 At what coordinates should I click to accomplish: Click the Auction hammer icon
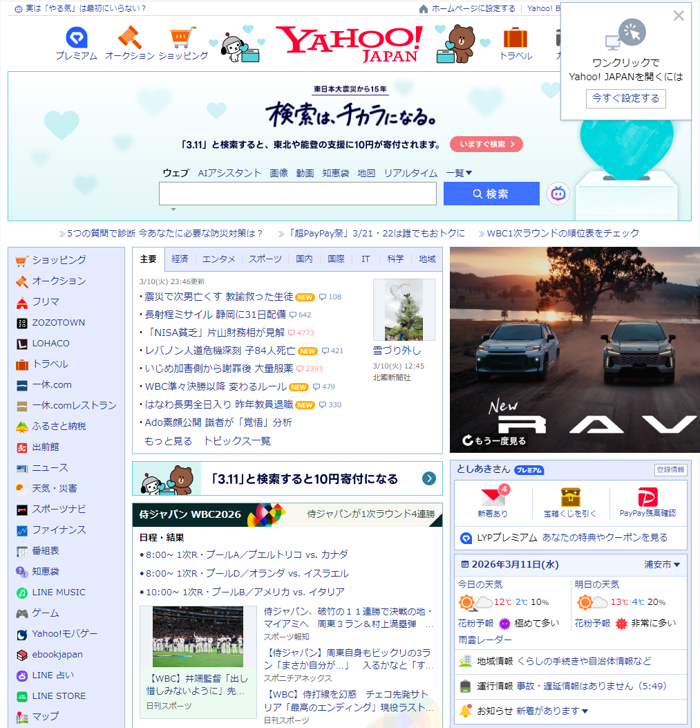point(129,37)
